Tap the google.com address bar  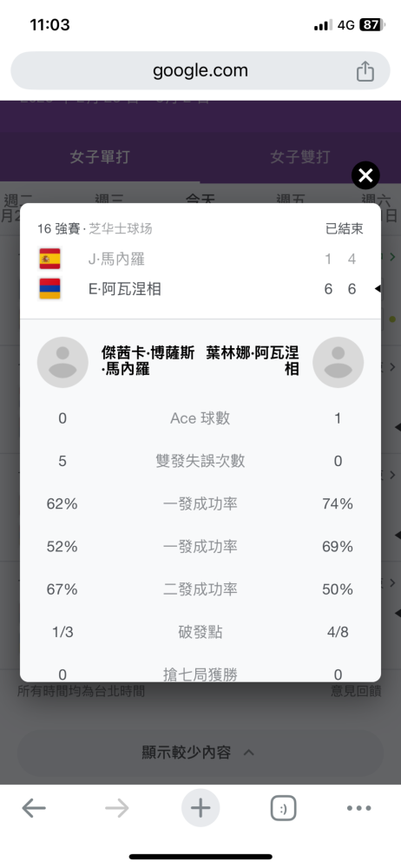point(200,71)
